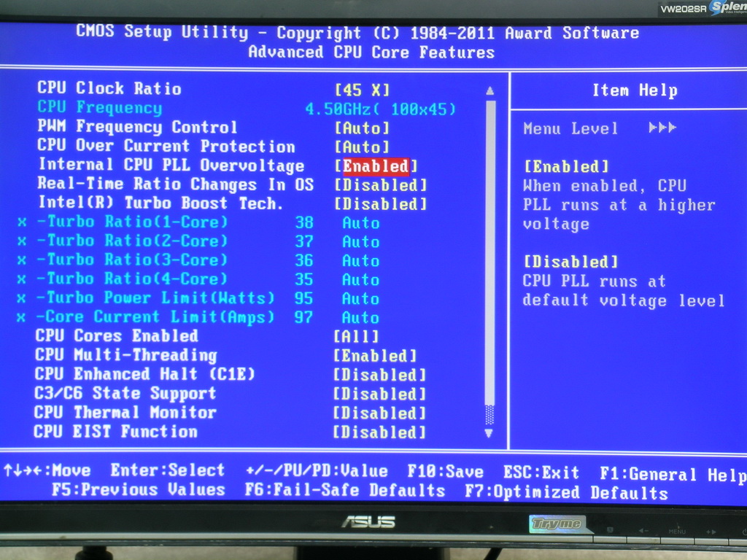
Task: Click the -Turbo Ratio(3-Core) row label
Action: (x=132, y=260)
